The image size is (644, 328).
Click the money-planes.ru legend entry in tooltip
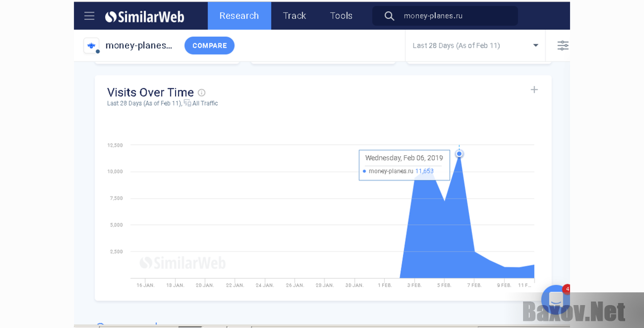pos(391,171)
